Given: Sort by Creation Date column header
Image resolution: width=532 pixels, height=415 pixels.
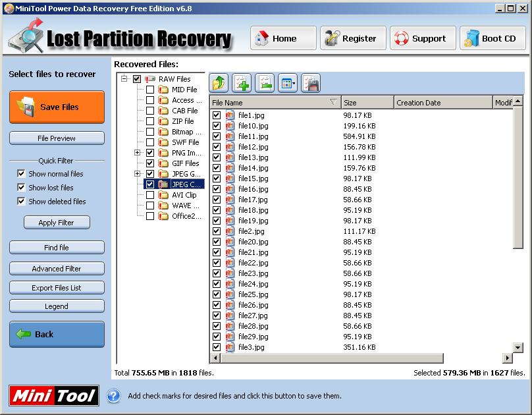Looking at the screenshot, I should pos(443,103).
